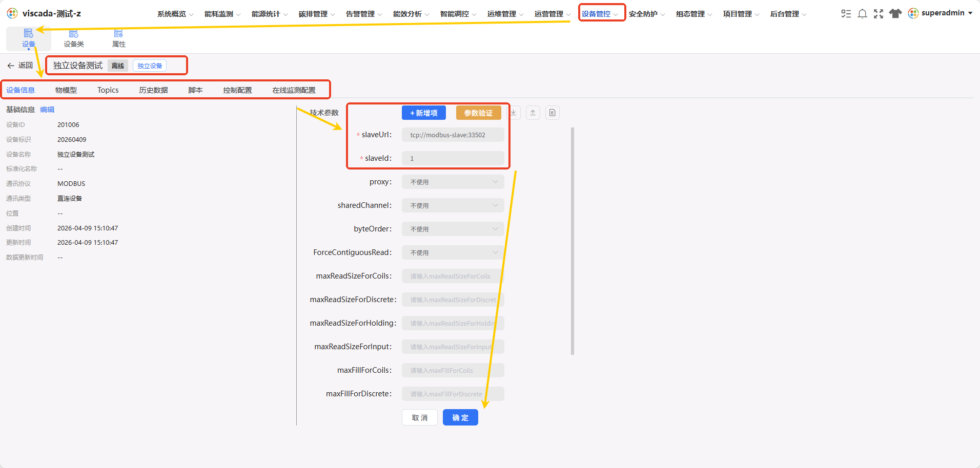Switch to the 控制配置 tab
The width and height of the screenshot is (980, 468).
click(237, 90)
